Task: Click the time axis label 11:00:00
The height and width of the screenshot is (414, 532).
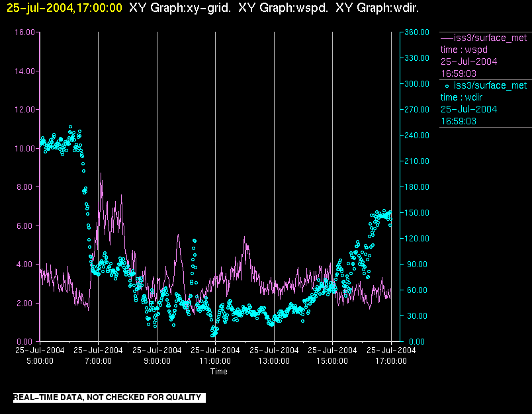Action: tap(215, 361)
